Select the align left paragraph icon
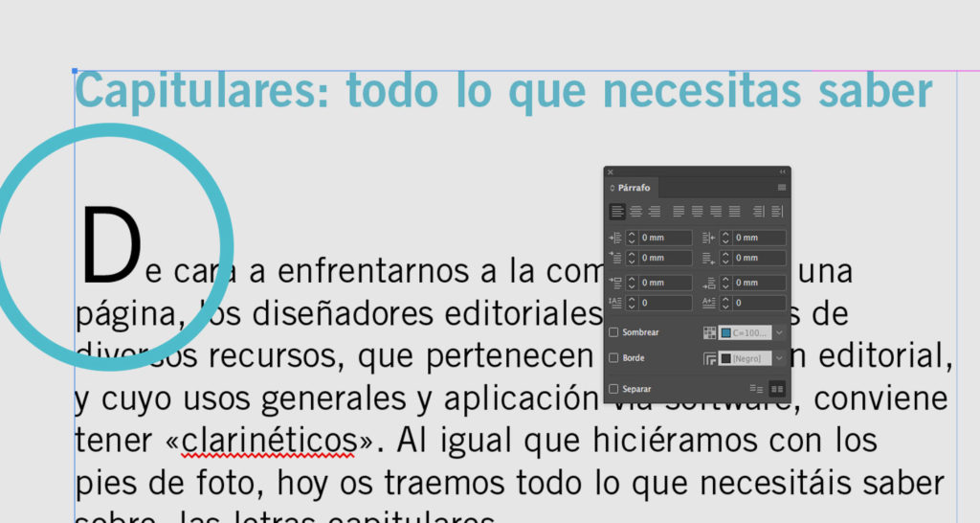Image resolution: width=980 pixels, height=523 pixels. 617,212
